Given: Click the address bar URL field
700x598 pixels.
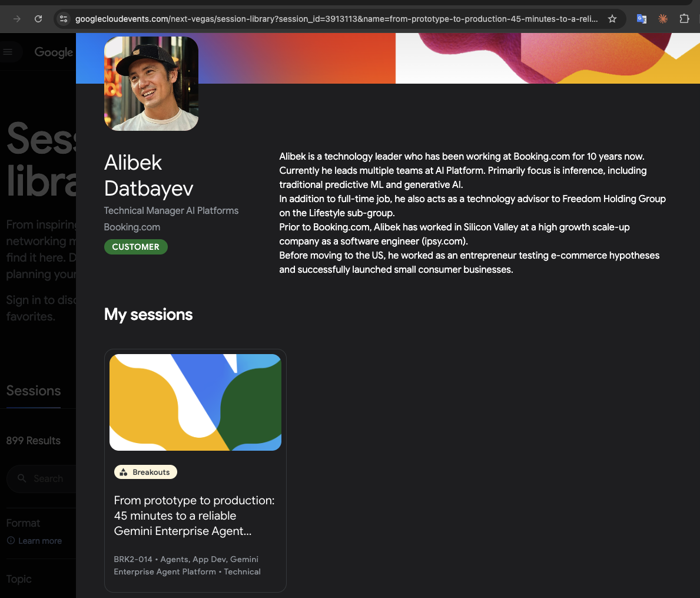Looking at the screenshot, I should tap(336, 19).
